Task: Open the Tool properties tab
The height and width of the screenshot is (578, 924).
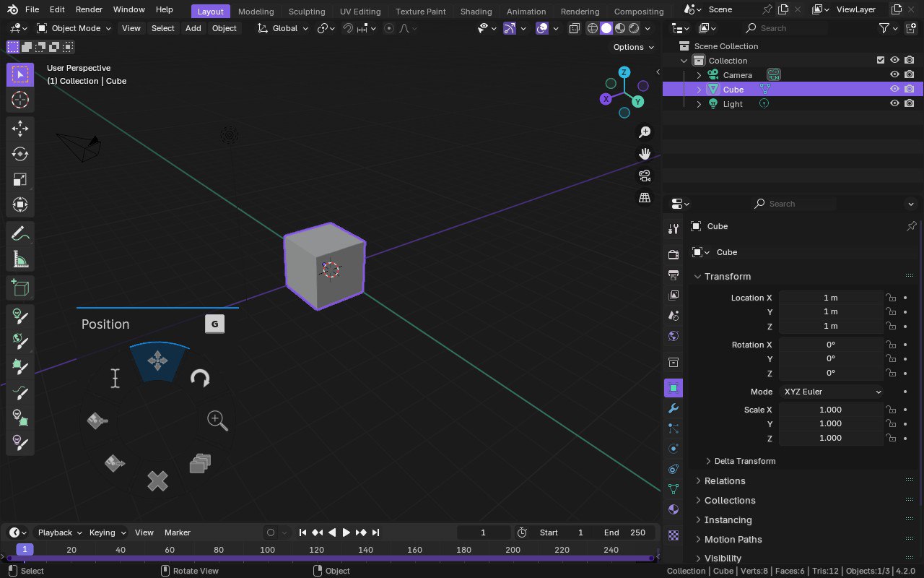Action: [674, 228]
